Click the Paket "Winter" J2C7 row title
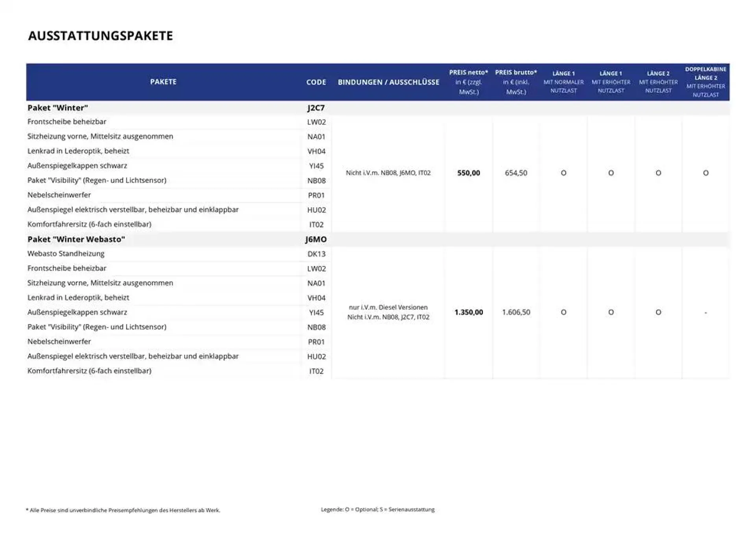Viewport: 756px width, 535px height. [57, 108]
